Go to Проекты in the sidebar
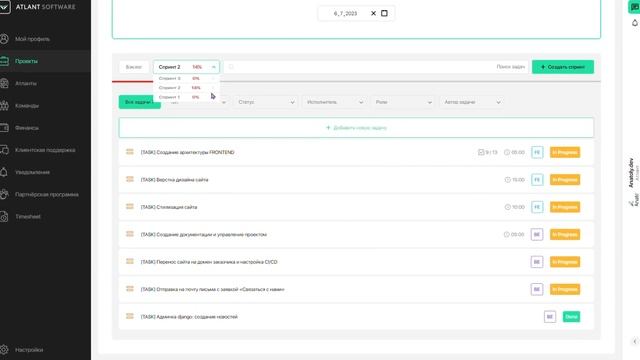The height and width of the screenshot is (360, 640). [27, 61]
